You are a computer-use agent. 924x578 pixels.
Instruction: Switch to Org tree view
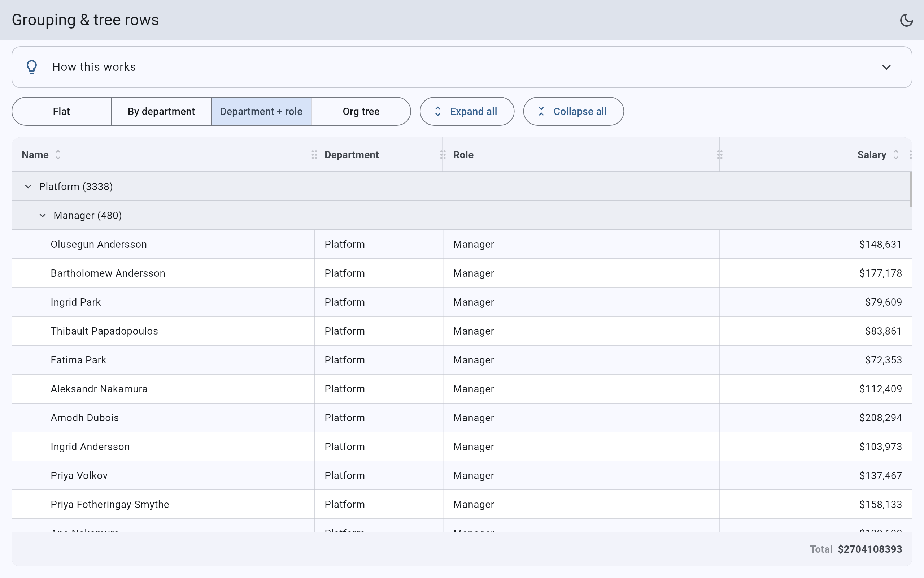(x=361, y=111)
